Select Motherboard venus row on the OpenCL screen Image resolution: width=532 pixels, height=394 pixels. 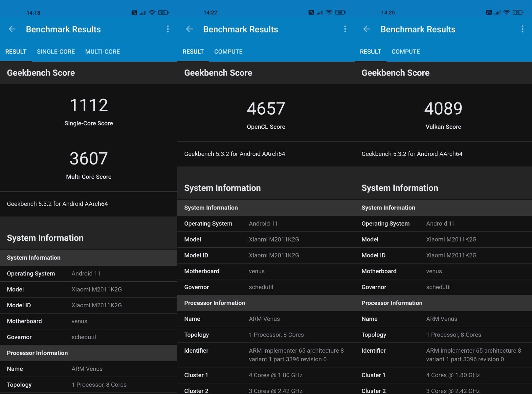click(x=266, y=271)
